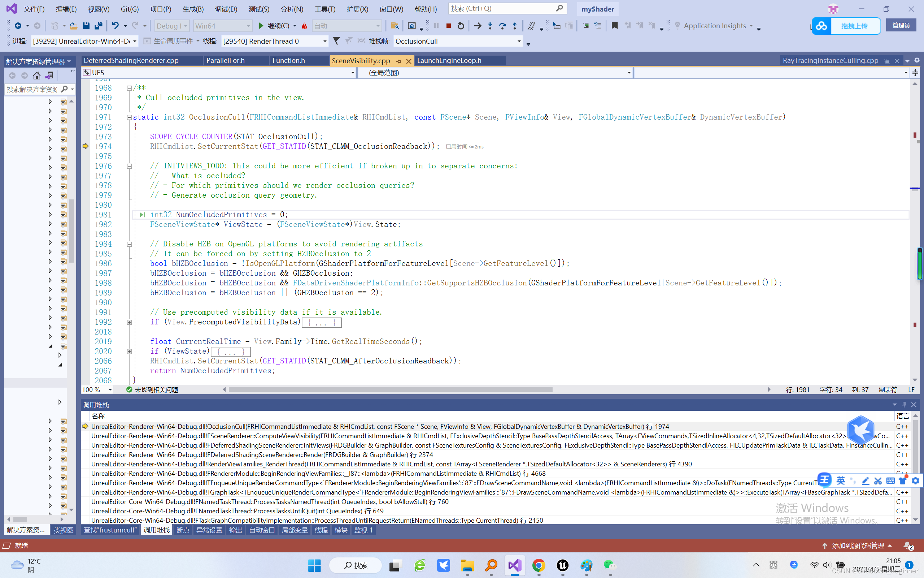Toggle bookmark on the current line
Viewport: 924px width, 578px height.
pyautogui.click(x=615, y=26)
